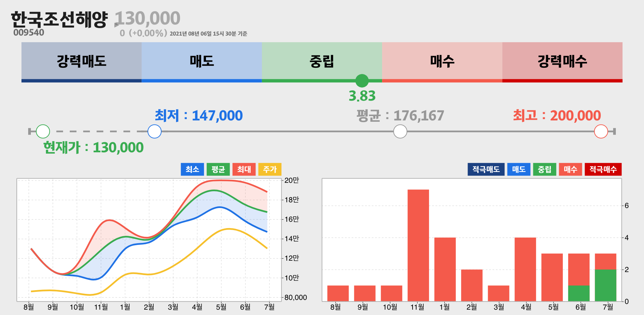Toggle the 적극매도 legend item
644x315 pixels.
486,169
